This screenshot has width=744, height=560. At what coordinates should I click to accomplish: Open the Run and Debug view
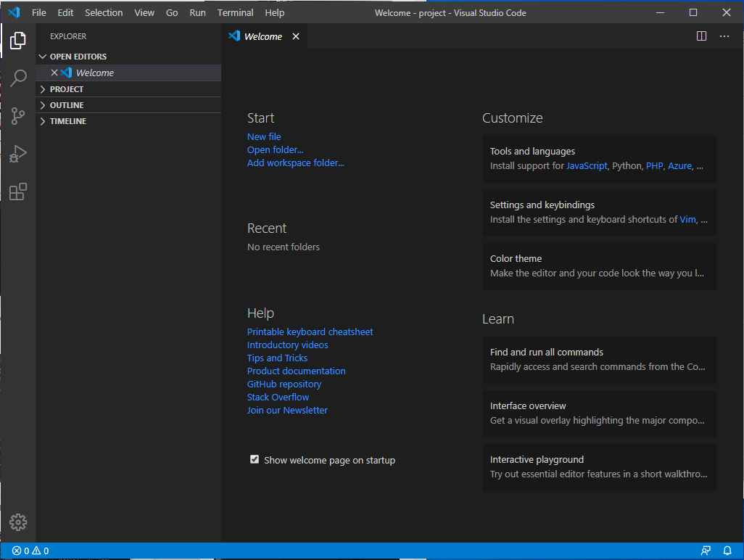[18, 154]
